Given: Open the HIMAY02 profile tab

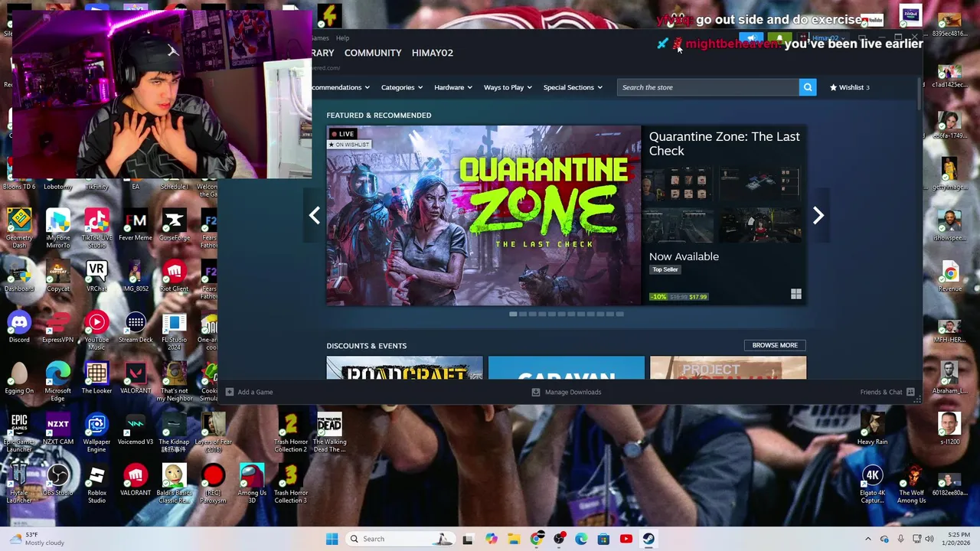Looking at the screenshot, I should 433,53.
